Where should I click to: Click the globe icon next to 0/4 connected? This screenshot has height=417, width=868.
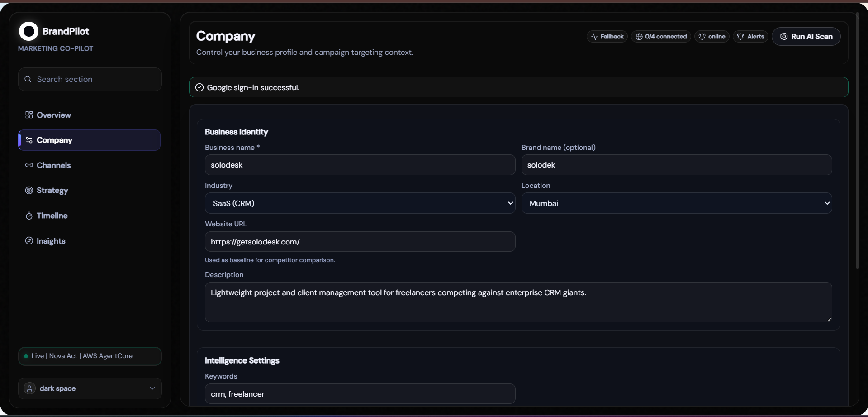click(x=639, y=37)
